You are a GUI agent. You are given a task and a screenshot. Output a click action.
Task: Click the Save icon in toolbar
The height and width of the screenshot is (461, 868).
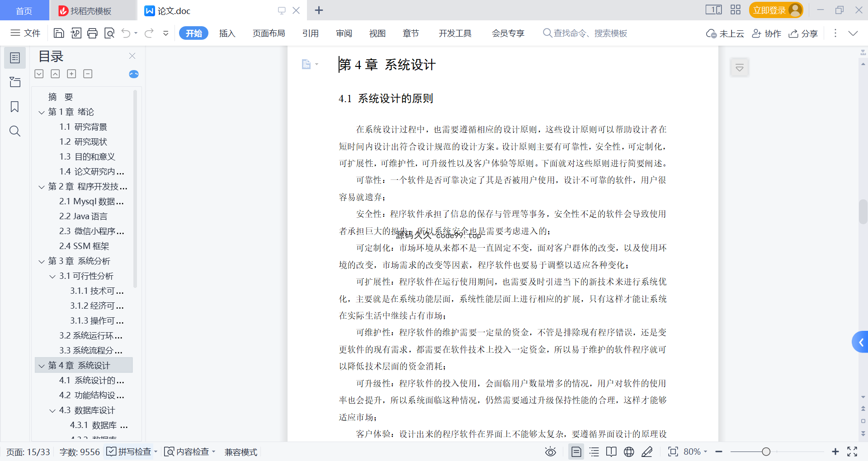click(59, 33)
